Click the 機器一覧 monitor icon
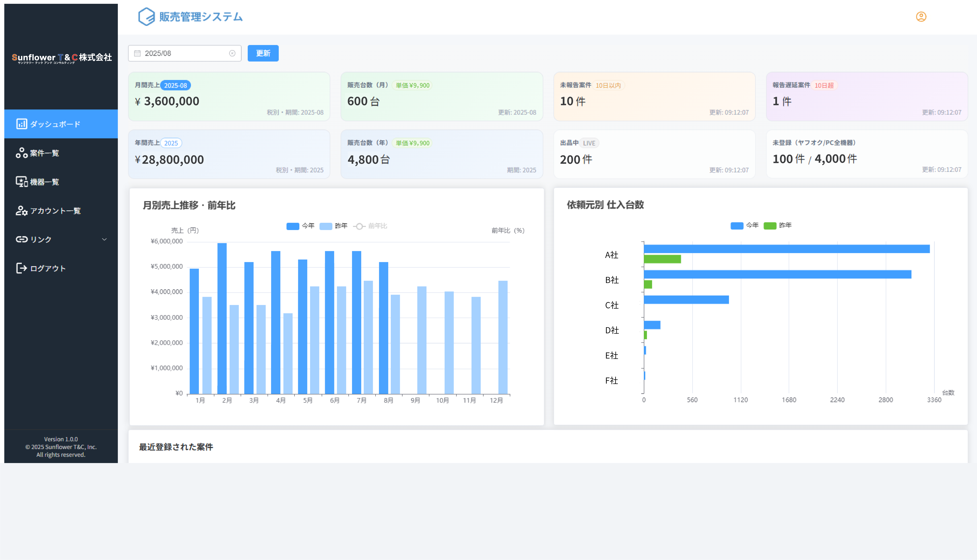 22,182
